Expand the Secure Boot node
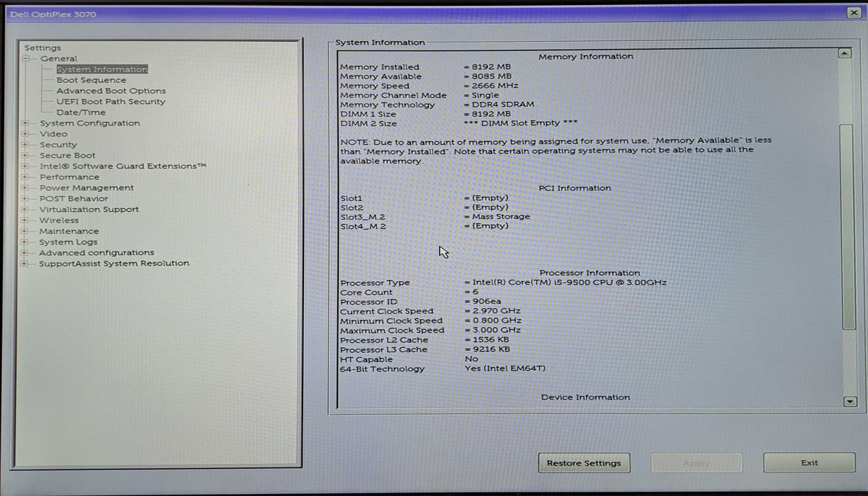 point(26,155)
